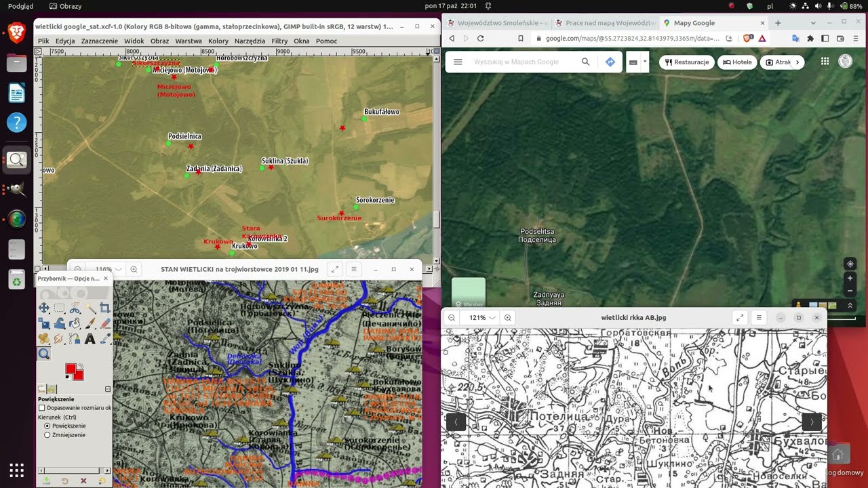The width and height of the screenshot is (868, 488).
Task: Show more category chips arrow
Action: point(797,62)
